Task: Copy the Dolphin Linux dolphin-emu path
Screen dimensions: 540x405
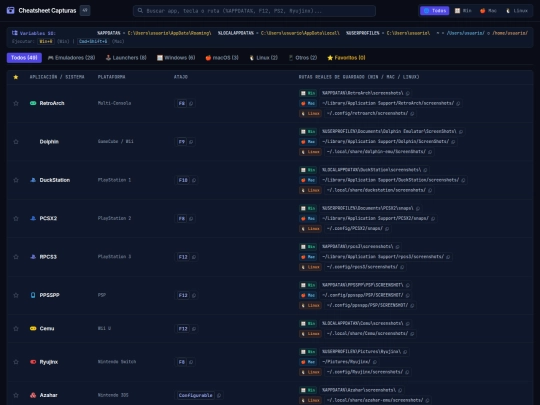Action: 430,152
